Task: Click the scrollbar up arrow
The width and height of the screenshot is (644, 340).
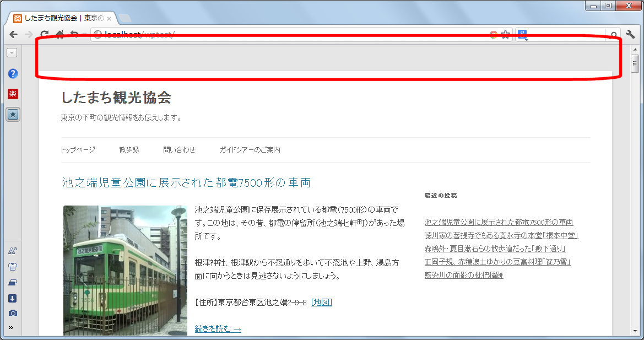Action: pyautogui.click(x=635, y=50)
